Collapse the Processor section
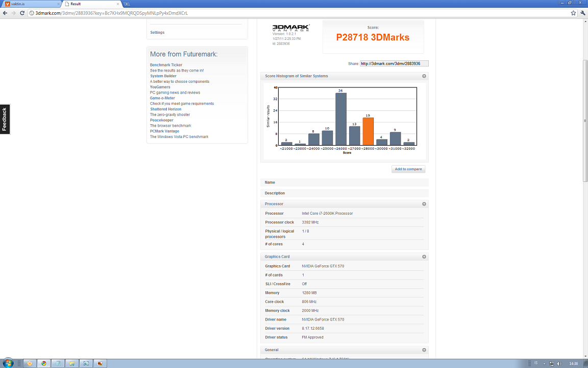 [424, 204]
